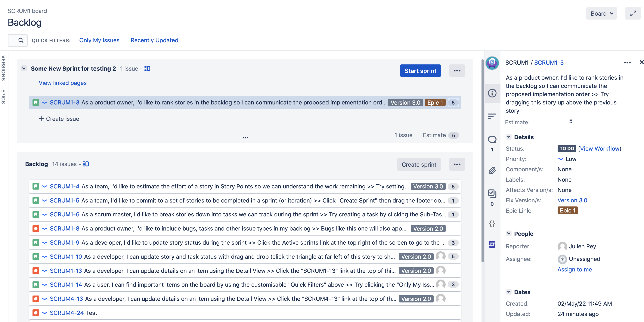Screen dimensions: 644x322
Task: Toggle Only My Issues quick filter
Action: point(99,40)
